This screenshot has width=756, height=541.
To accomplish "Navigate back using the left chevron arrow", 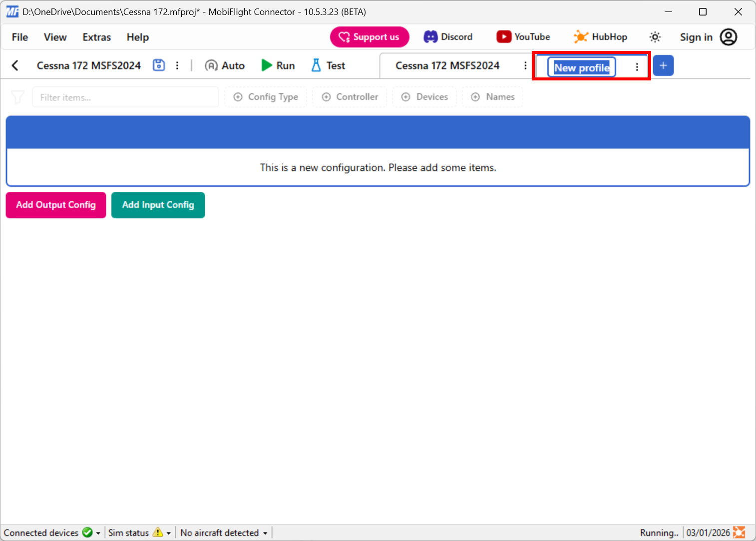I will tap(15, 65).
